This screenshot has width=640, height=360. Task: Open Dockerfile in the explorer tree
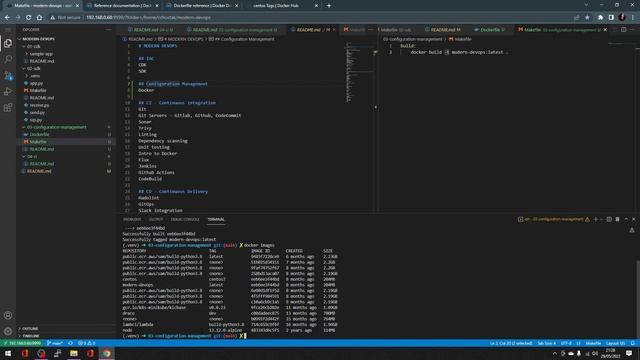coord(39,134)
